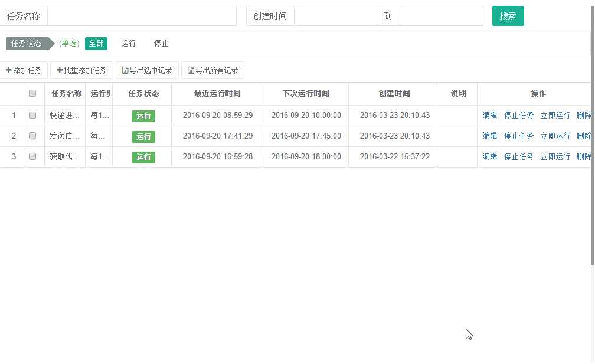Click last run time 2016-09-20 16:59:28
This screenshot has height=364, width=595.
click(x=218, y=156)
